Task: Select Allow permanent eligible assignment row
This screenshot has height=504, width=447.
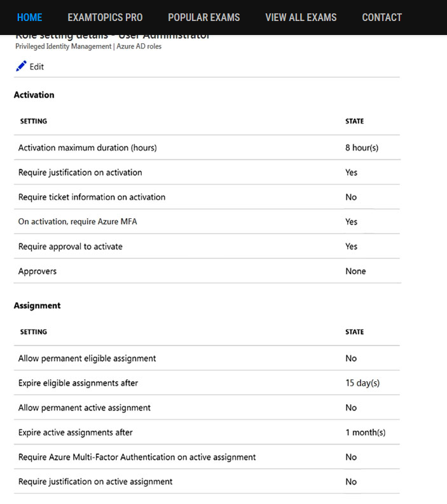Action: coord(207,358)
